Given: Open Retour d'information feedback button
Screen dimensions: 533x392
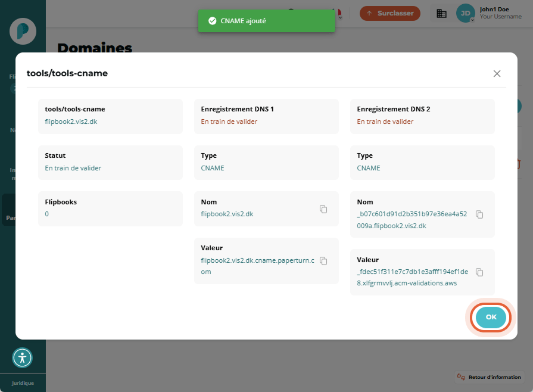Looking at the screenshot, I should (489, 377).
